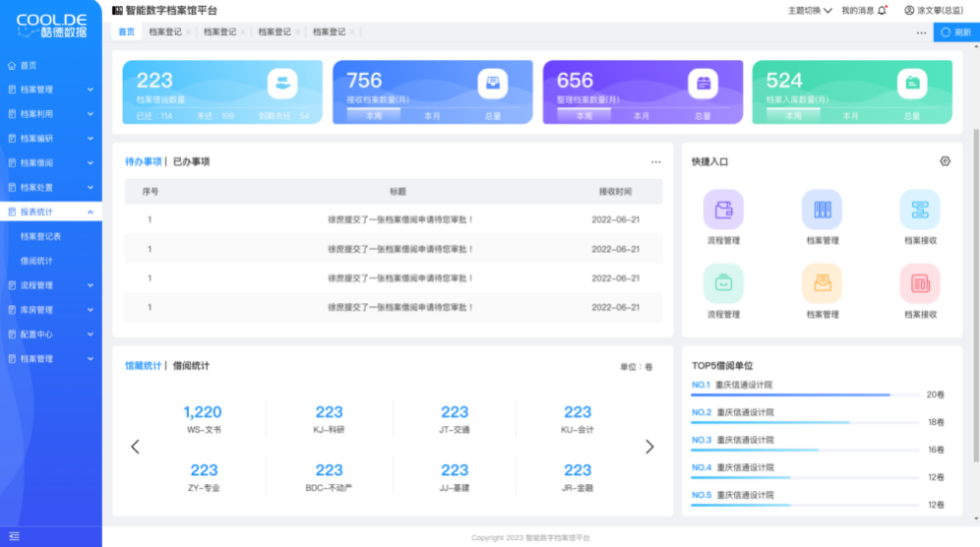Viewport: 980px width, 547px height.
Task: Click the sidebar collapse icon at bottom left
Action: click(14, 535)
